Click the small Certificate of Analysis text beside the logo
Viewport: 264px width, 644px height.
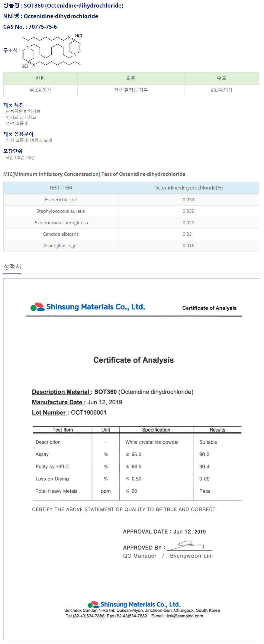[209, 308]
